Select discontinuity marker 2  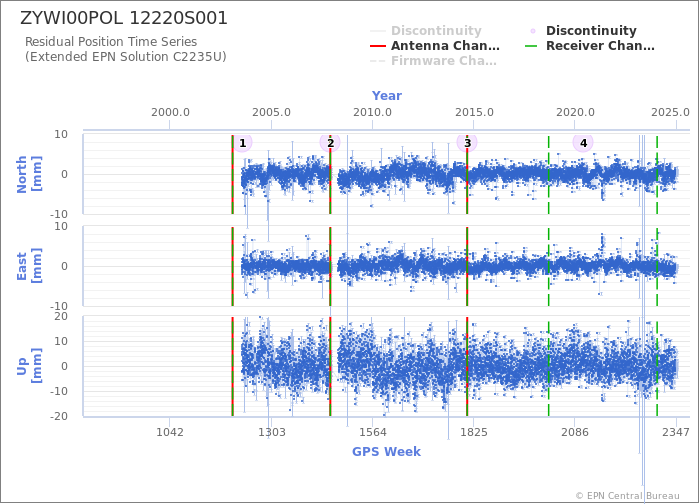coord(330,143)
